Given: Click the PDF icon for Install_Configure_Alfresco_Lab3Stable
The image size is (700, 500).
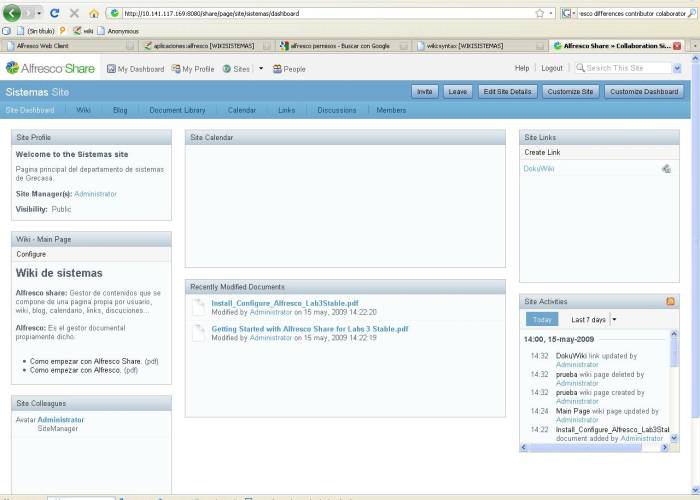Looking at the screenshot, I should click(198, 306).
